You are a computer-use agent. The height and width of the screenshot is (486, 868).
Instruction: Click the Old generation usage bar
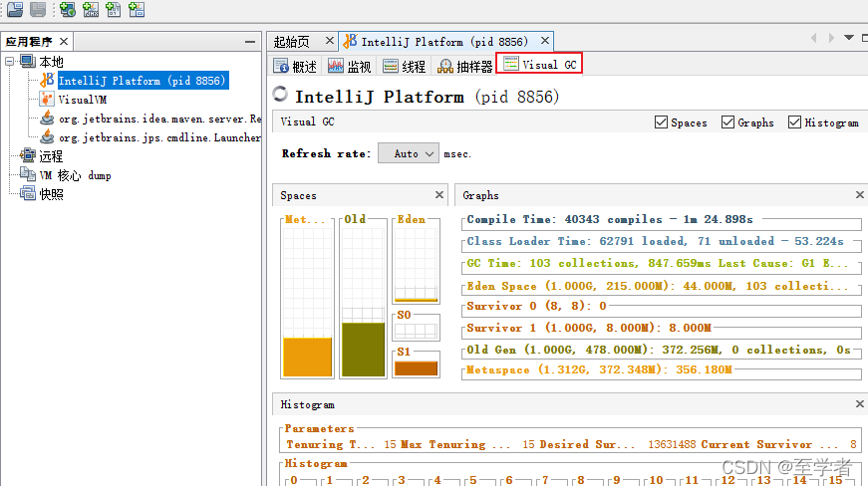363,350
